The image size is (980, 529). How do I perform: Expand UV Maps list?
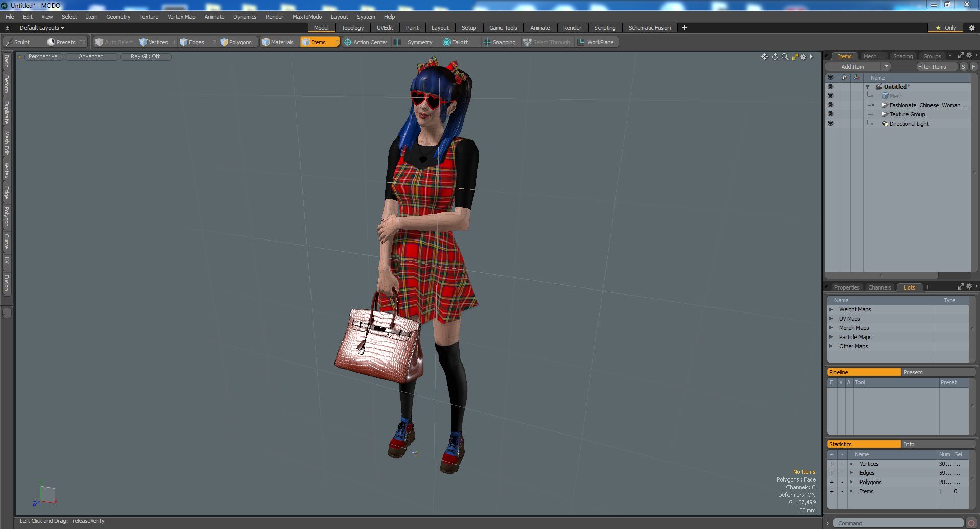[831, 319]
